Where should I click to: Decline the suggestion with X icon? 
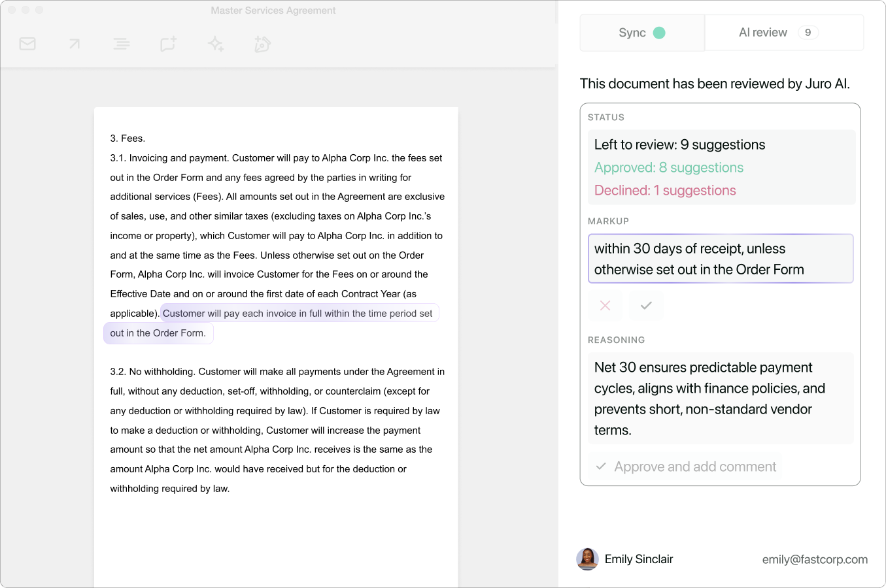pos(605,305)
